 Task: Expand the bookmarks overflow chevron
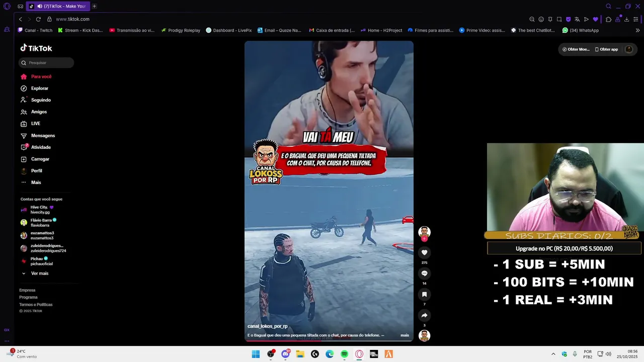pyautogui.click(x=637, y=30)
